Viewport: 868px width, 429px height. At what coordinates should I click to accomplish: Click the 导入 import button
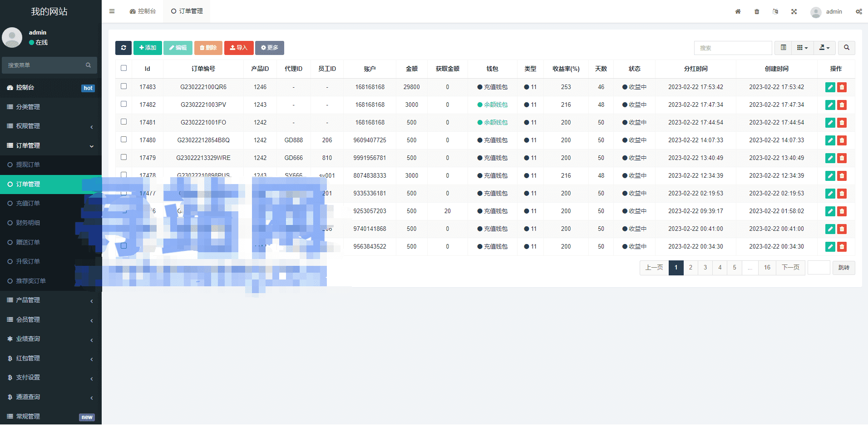[238, 48]
